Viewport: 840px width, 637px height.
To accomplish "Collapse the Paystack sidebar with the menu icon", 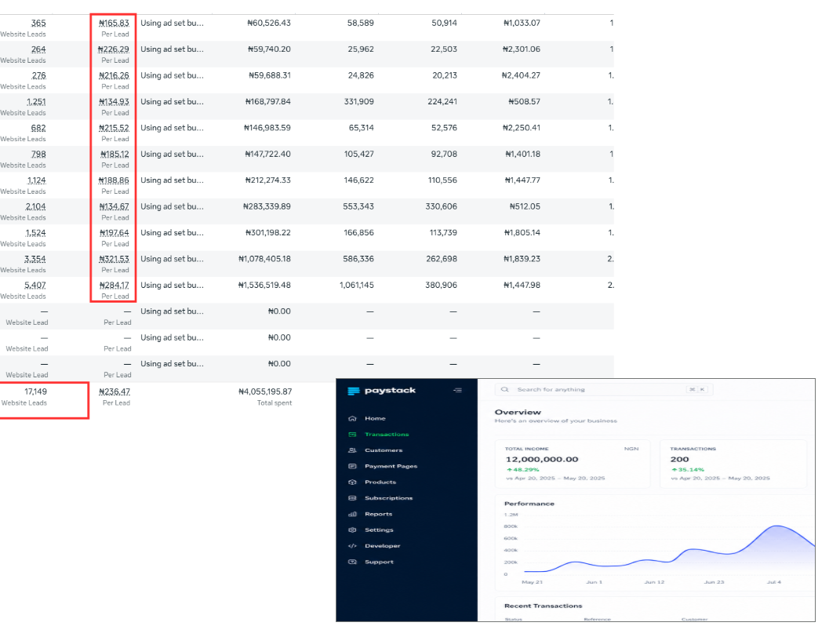I will pyautogui.click(x=457, y=390).
